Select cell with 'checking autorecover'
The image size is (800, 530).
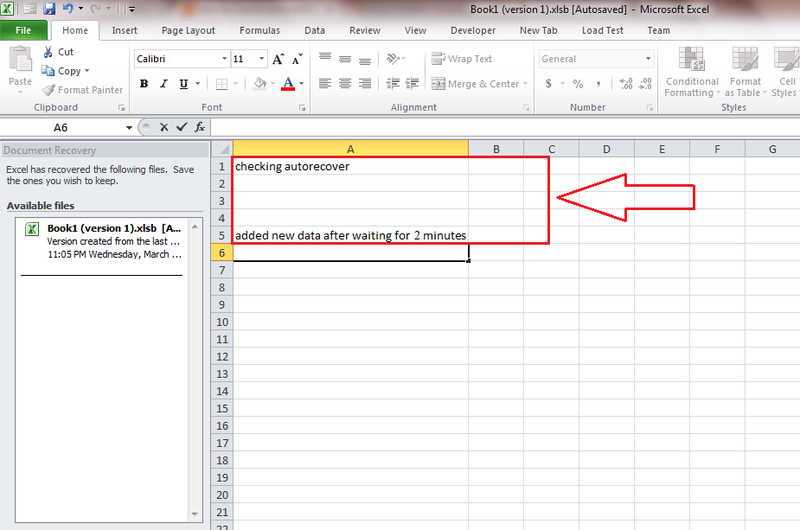click(x=351, y=166)
